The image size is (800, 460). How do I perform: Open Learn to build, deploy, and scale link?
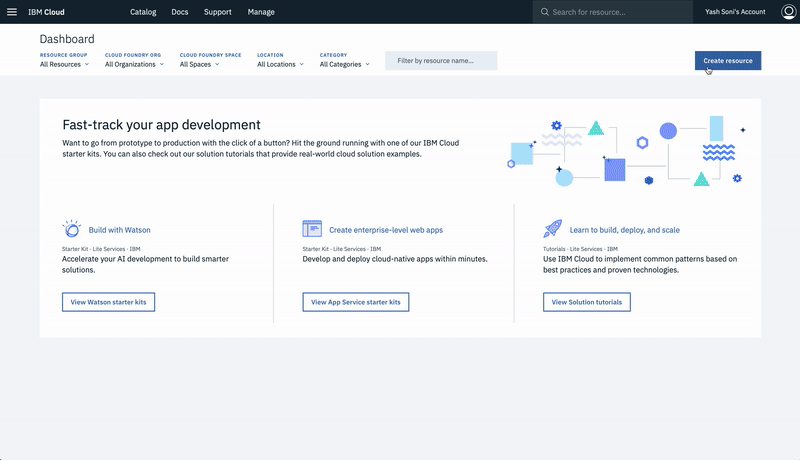click(624, 230)
